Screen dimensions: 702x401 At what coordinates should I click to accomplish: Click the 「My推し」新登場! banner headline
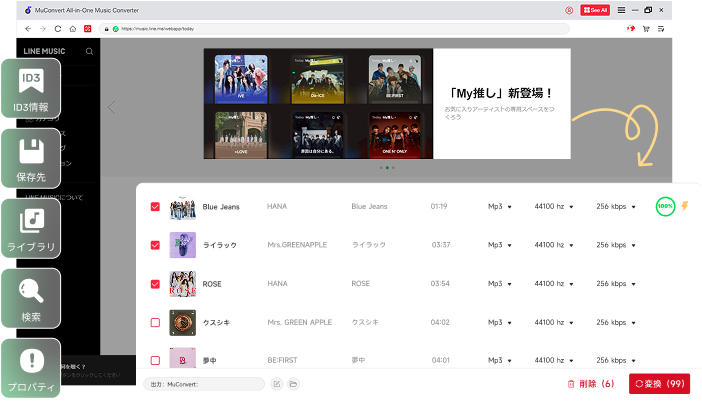tap(500, 93)
